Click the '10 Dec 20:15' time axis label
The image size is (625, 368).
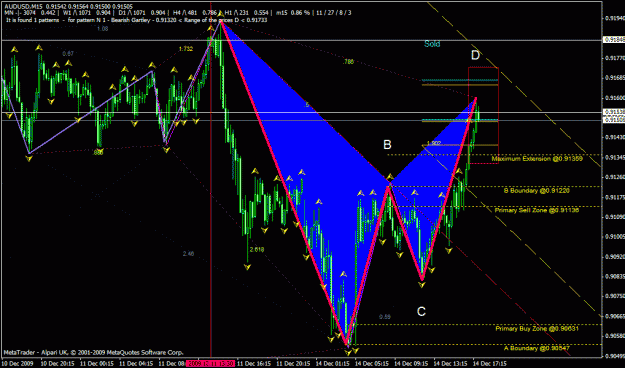57,364
